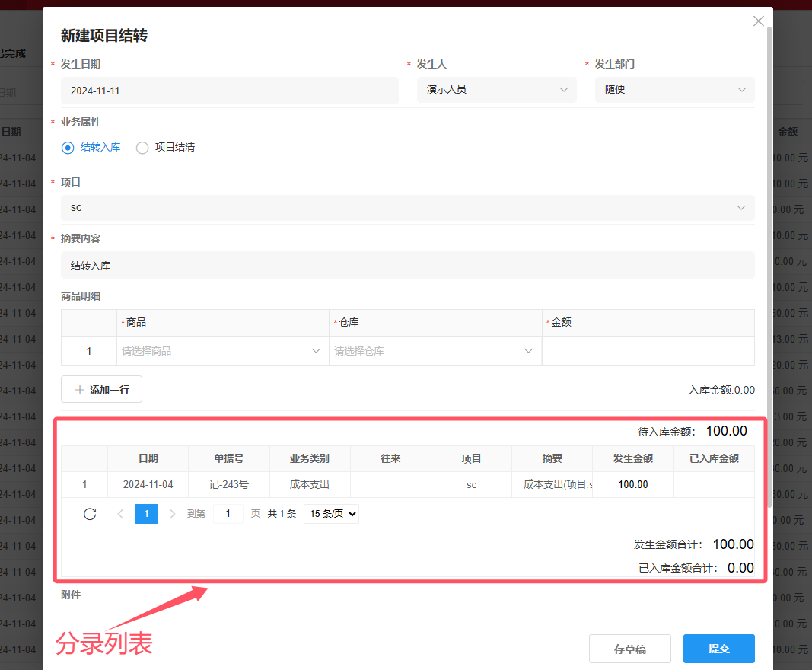Screen dimensions: 812x670
Task: Click the 到第 page jump input box
Action: [x=228, y=514]
